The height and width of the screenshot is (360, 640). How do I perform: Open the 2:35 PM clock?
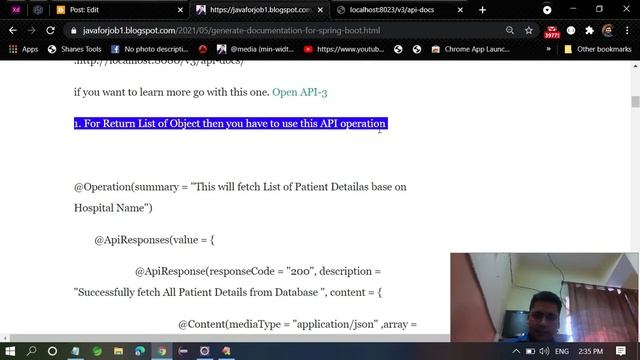click(590, 351)
